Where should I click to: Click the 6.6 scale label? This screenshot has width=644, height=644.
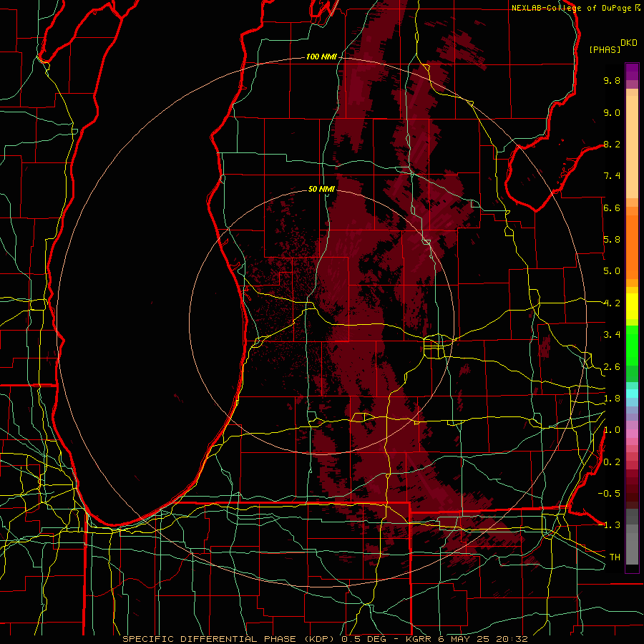click(612, 208)
